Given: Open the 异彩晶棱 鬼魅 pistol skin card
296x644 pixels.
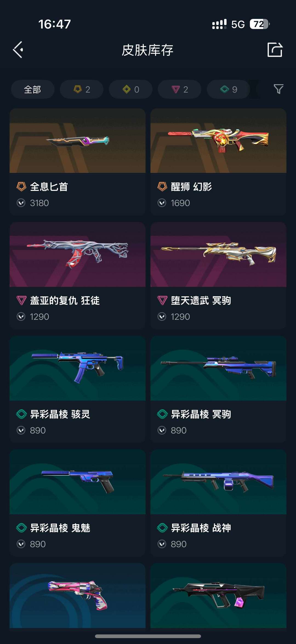Looking at the screenshot, I should (x=78, y=503).
